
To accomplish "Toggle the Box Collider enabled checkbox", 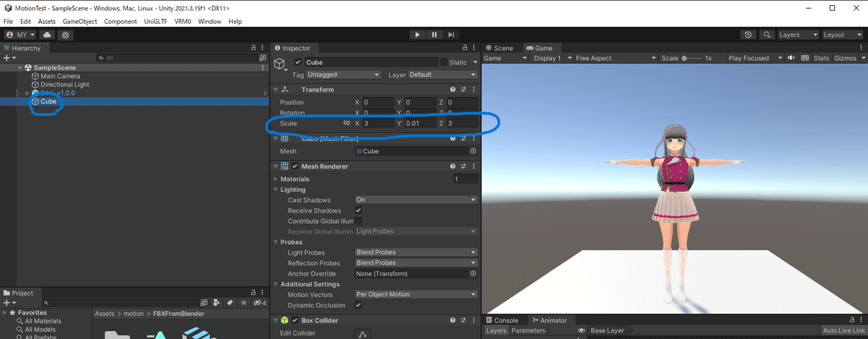I will click(295, 320).
